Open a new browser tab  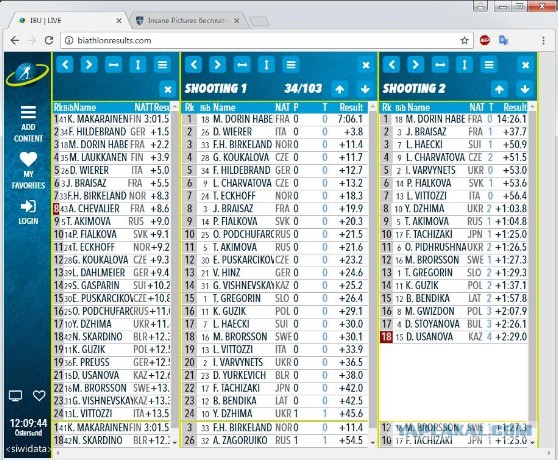(259, 21)
